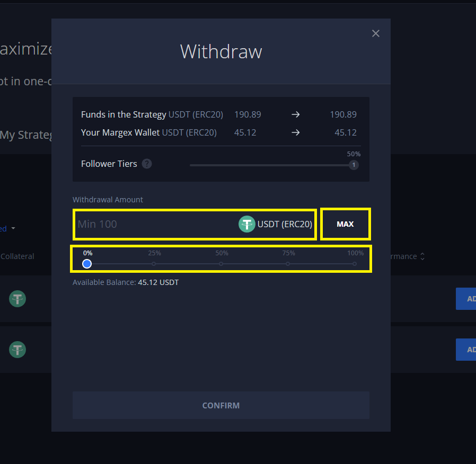This screenshot has width=476, height=464.
Task: Open the filter dropdown arrow at left edge
Action: [13, 229]
